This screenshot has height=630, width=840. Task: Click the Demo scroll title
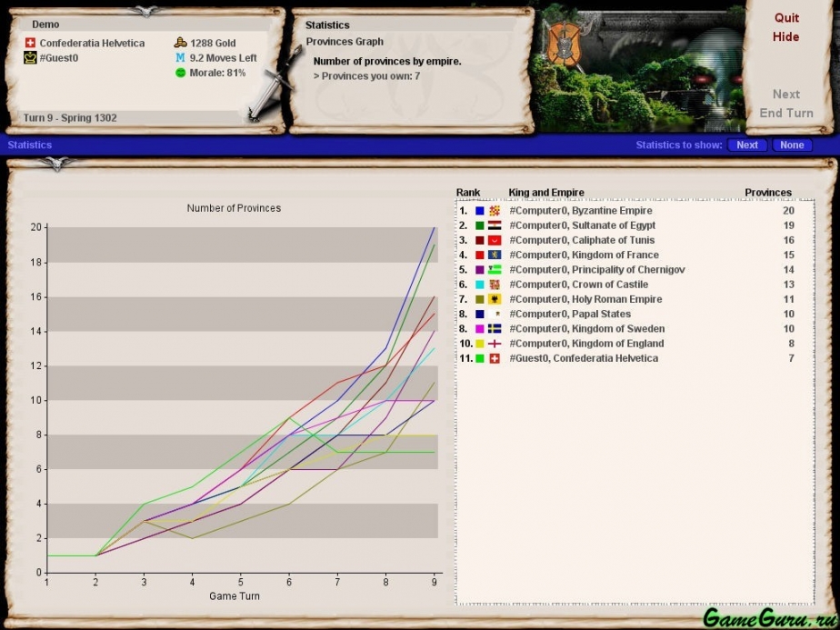[45, 25]
